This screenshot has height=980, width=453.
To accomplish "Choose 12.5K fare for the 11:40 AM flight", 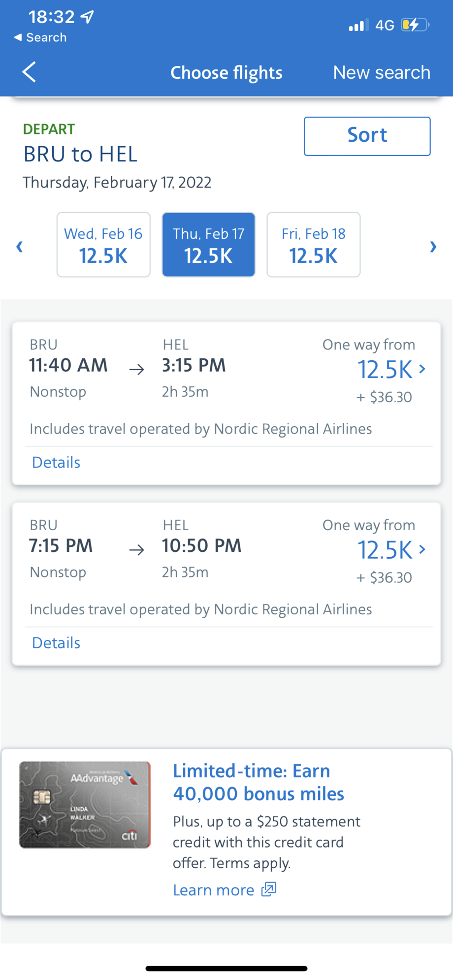I will tap(391, 369).
